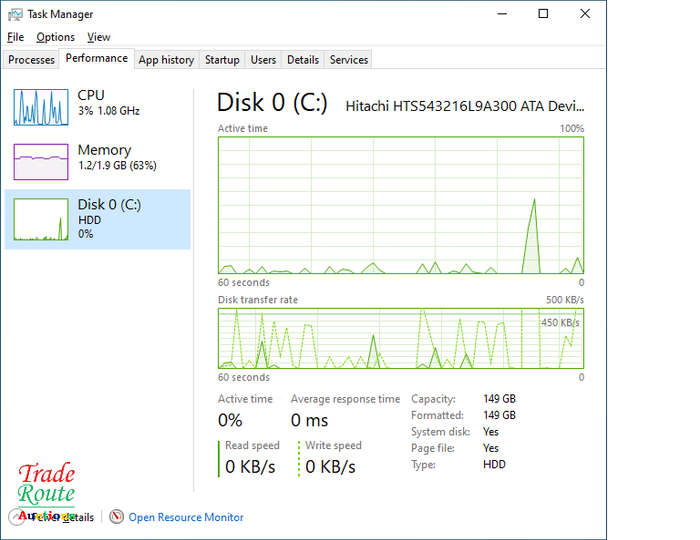
Task: Click the 450 KB/s graph label
Action: pyautogui.click(x=560, y=322)
